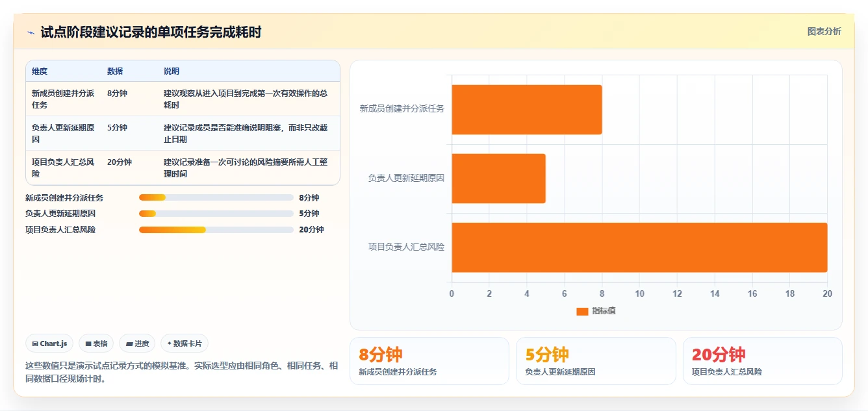Click the 维度 column header
The image size is (868, 411).
tap(40, 71)
